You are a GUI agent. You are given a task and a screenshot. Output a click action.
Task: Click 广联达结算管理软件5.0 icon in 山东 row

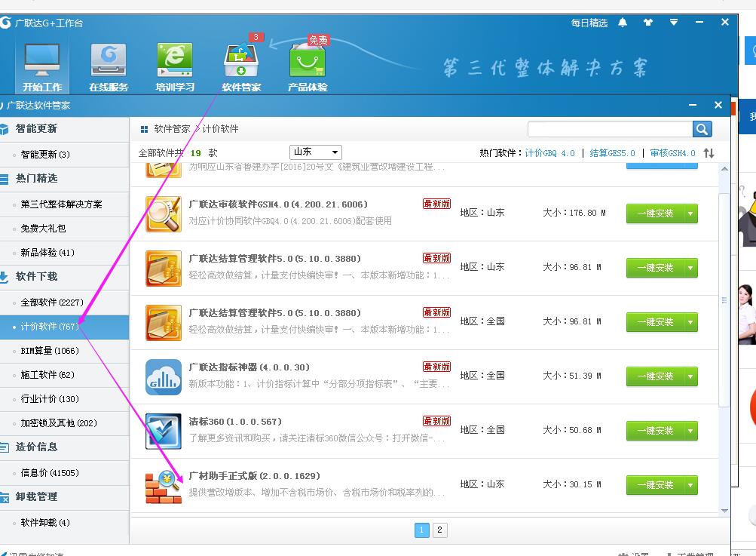point(164,269)
